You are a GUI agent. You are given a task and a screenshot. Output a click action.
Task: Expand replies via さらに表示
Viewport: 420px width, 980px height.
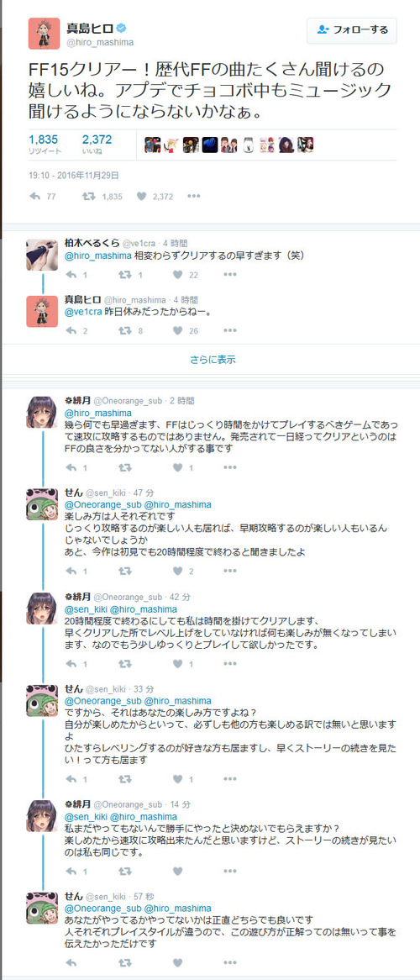(x=213, y=360)
